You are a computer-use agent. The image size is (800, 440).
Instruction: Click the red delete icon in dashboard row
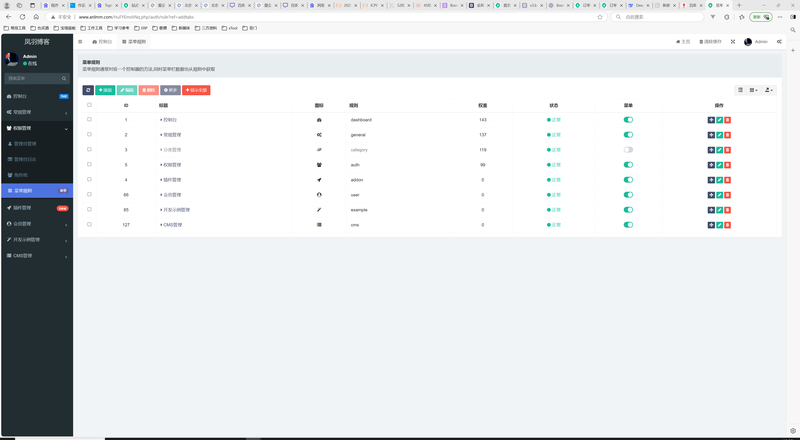tap(728, 120)
